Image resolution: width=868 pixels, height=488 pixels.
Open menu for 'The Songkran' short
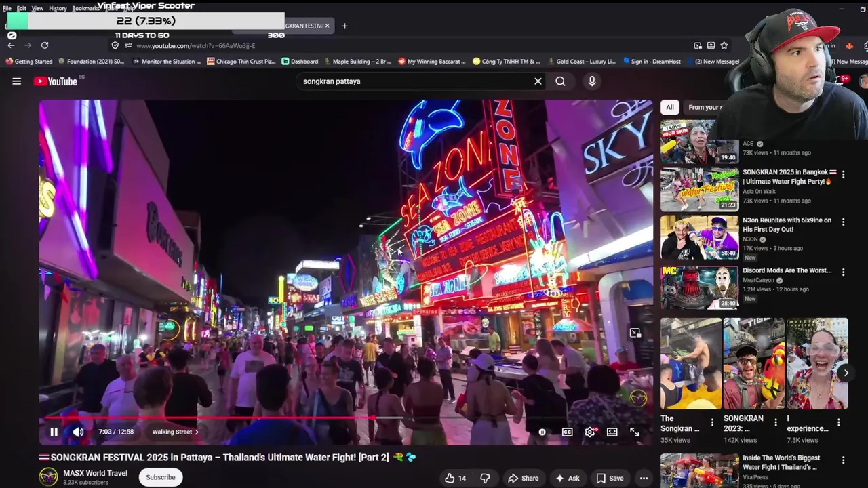click(712, 422)
